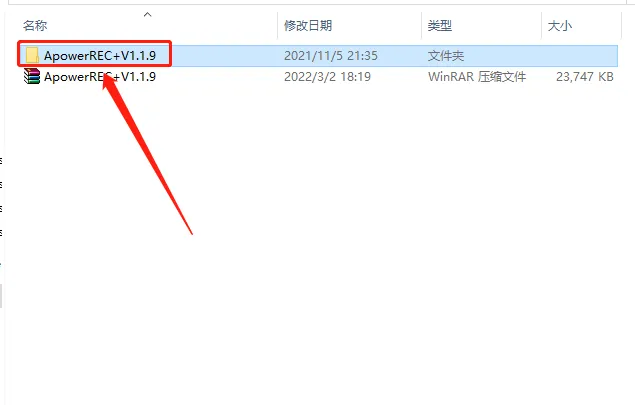The image size is (635, 405).
Task: Click the divider between 类型 and 大小 headers
Action: pos(541,26)
